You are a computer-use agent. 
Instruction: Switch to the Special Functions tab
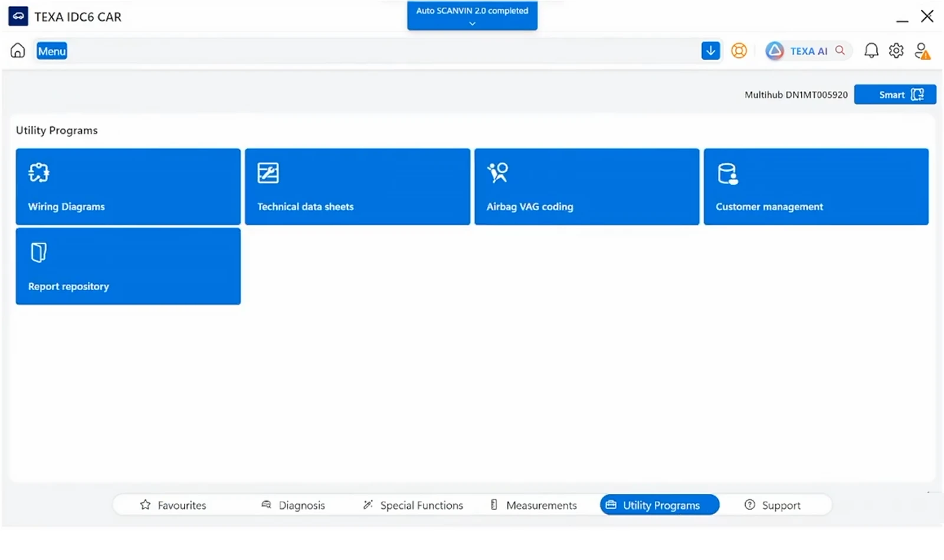tap(413, 505)
